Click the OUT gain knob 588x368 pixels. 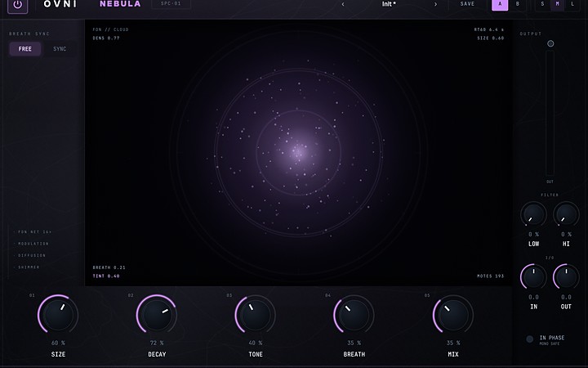click(x=566, y=277)
